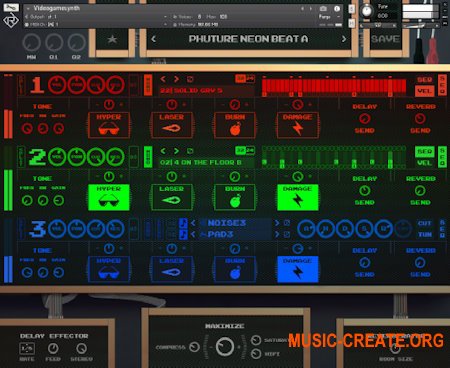Click the green LASER effect icon
450x368 pixels.
point(172,197)
